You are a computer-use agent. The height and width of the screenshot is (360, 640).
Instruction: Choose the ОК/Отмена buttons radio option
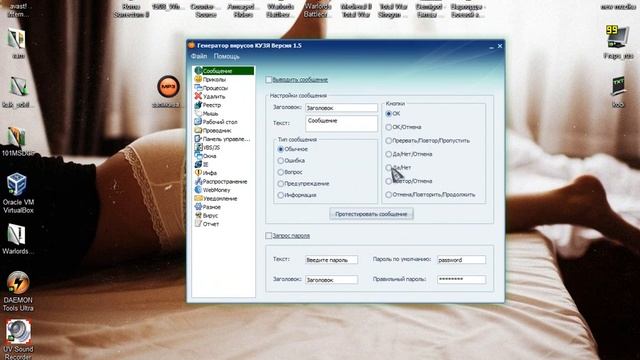(x=389, y=127)
